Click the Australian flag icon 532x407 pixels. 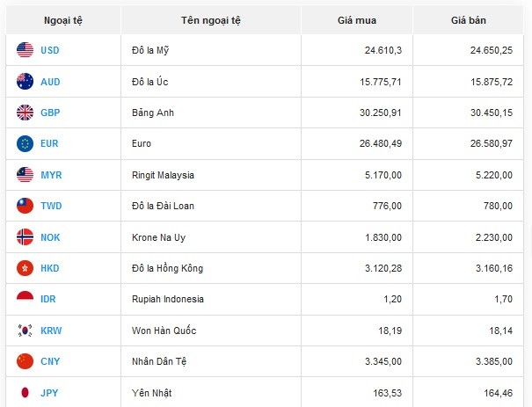(x=25, y=82)
